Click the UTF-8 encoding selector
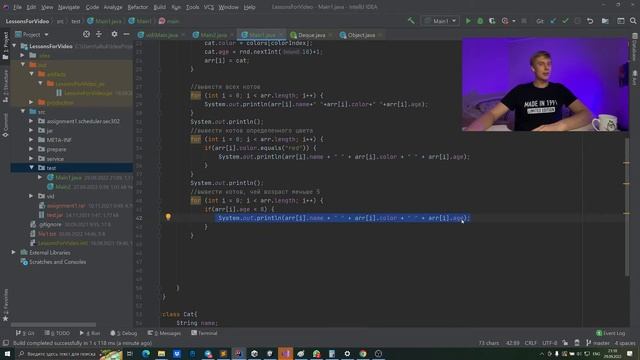 [549, 343]
